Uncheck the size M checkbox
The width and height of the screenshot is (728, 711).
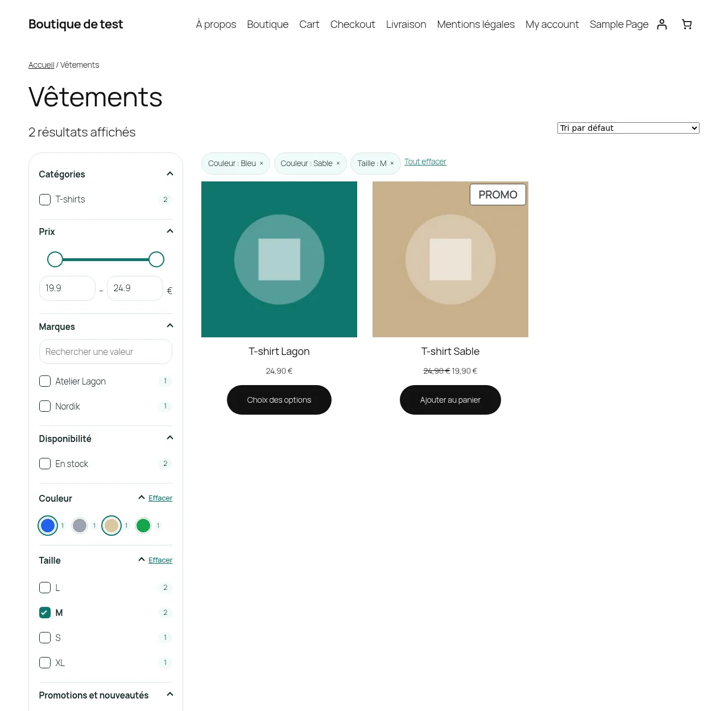[x=45, y=613]
